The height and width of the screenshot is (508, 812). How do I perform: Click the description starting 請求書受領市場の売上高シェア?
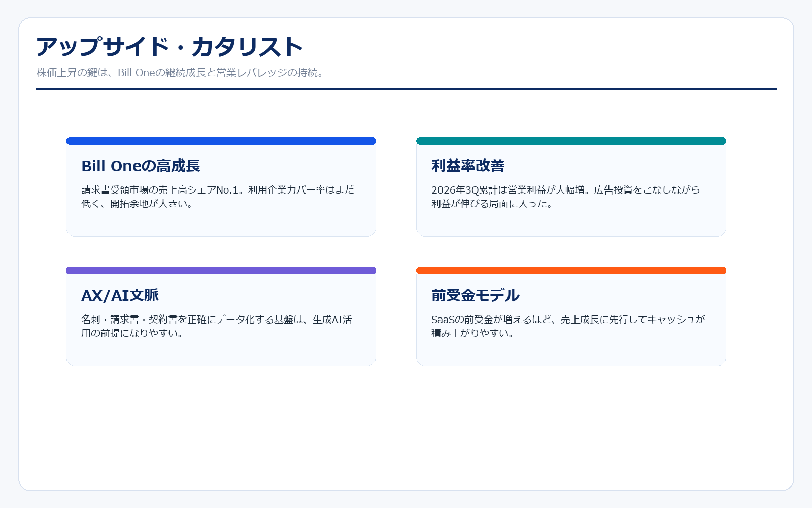[218, 197]
